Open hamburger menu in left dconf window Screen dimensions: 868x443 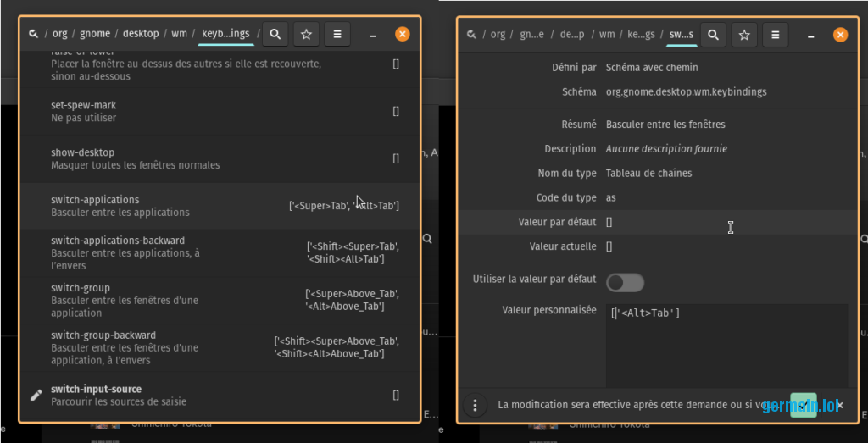click(337, 34)
